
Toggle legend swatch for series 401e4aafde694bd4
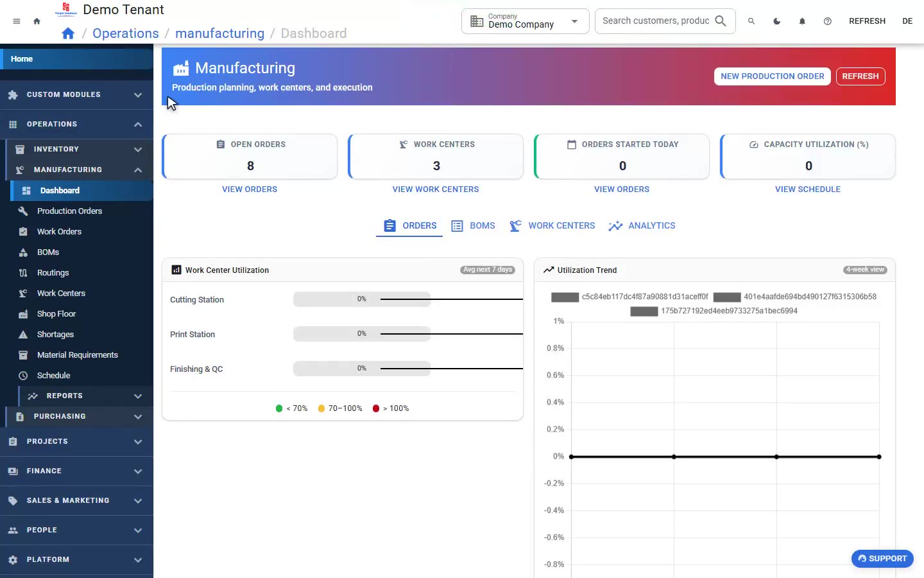(x=727, y=297)
